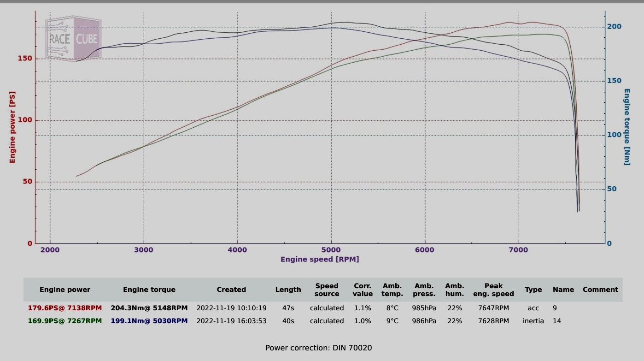This screenshot has width=644, height=361.
Task: Select the 179.6PS@ 7138RPM power value
Action: point(65,308)
